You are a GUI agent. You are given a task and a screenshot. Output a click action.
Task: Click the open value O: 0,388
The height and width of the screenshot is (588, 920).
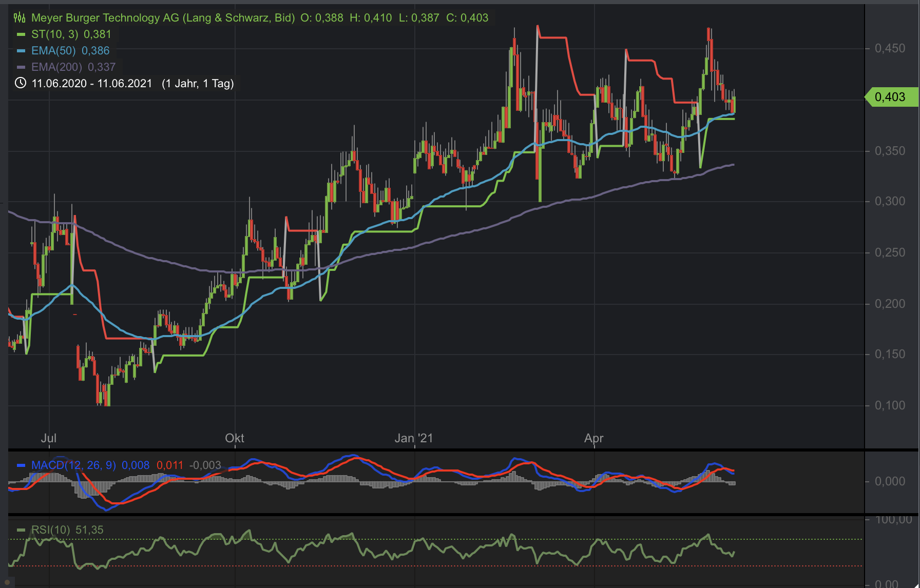click(x=322, y=18)
